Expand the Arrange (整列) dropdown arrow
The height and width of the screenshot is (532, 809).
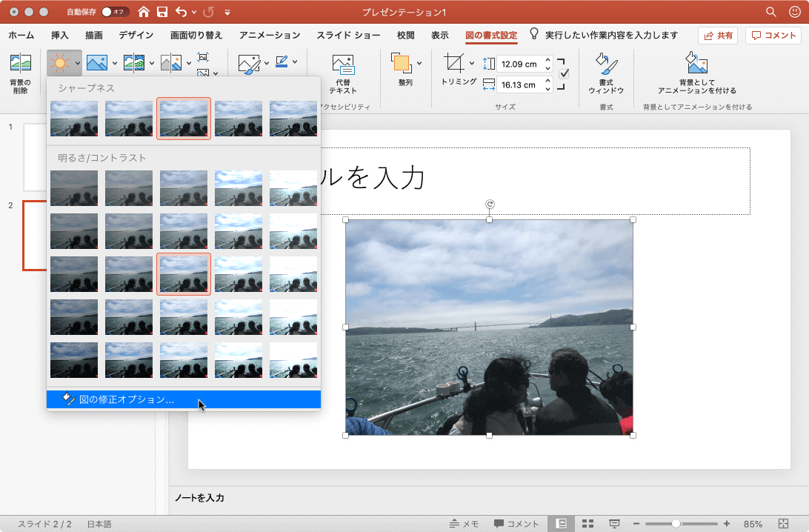click(419, 64)
